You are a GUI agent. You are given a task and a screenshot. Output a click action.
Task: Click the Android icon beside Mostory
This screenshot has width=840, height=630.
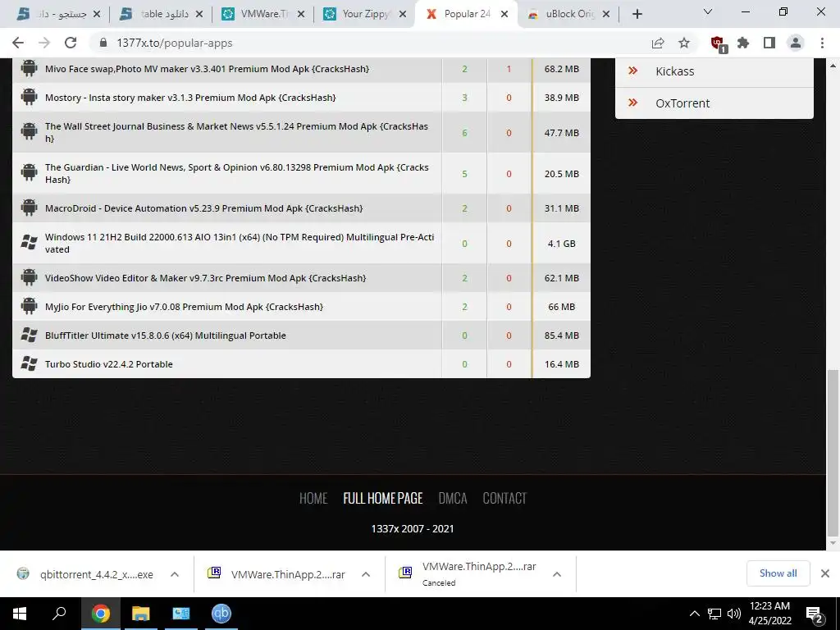click(29, 97)
